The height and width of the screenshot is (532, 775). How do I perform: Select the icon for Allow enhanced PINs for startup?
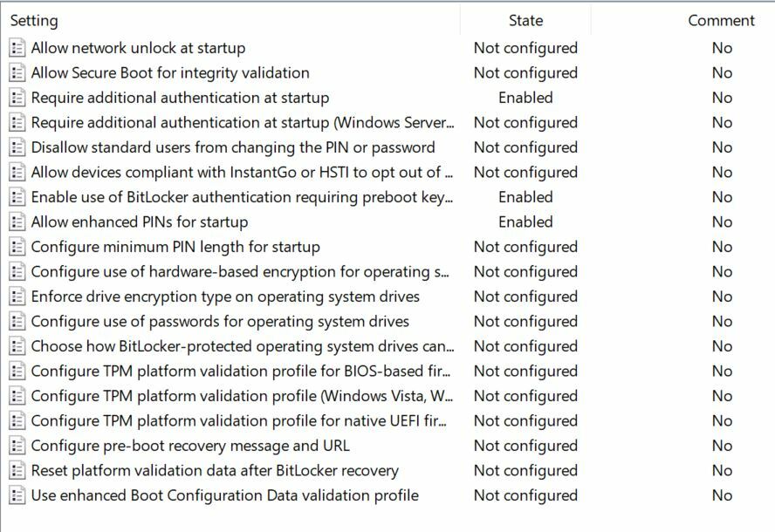pos(17,222)
